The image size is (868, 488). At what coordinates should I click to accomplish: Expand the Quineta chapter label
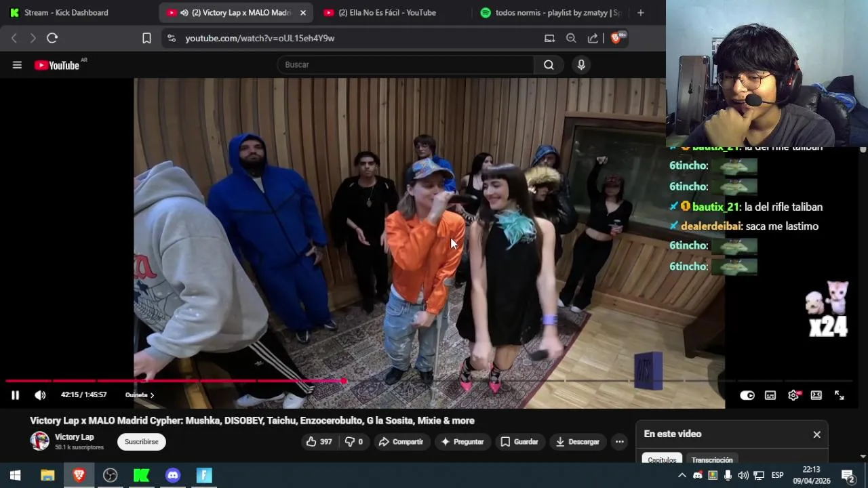(x=140, y=395)
